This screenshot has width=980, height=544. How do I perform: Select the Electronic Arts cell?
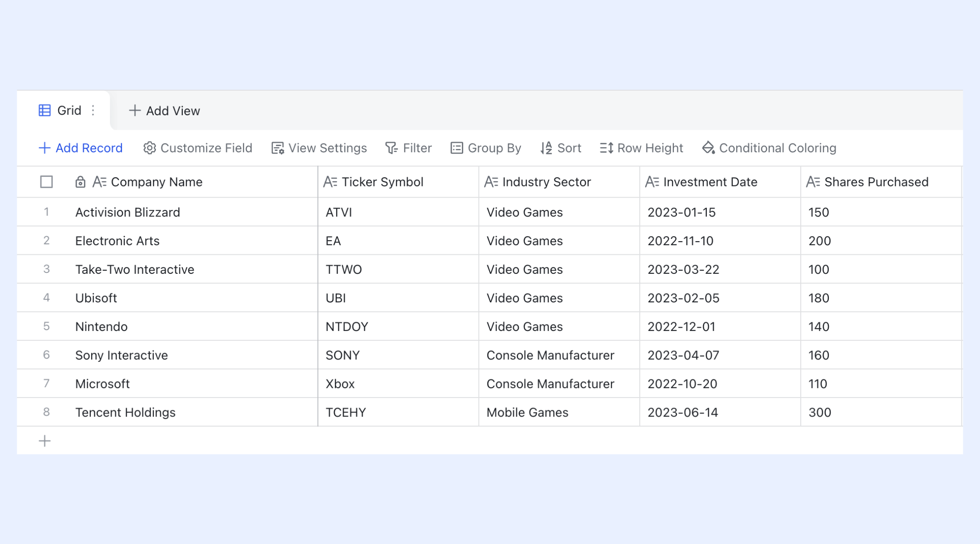tap(193, 241)
